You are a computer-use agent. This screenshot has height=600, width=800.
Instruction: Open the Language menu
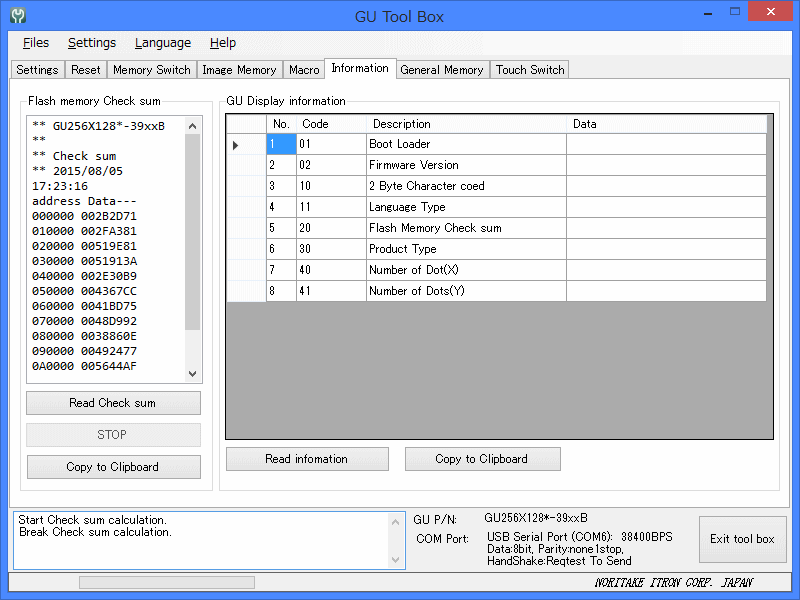(163, 43)
